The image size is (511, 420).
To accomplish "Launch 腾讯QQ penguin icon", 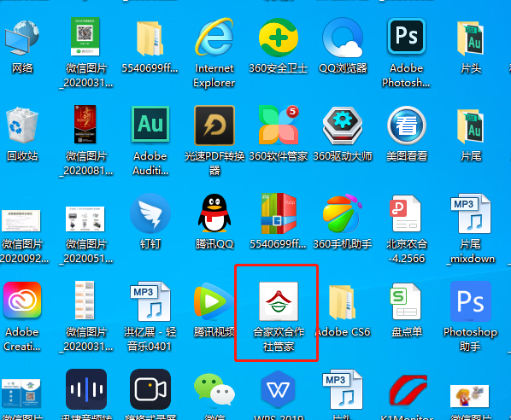I will [x=214, y=213].
